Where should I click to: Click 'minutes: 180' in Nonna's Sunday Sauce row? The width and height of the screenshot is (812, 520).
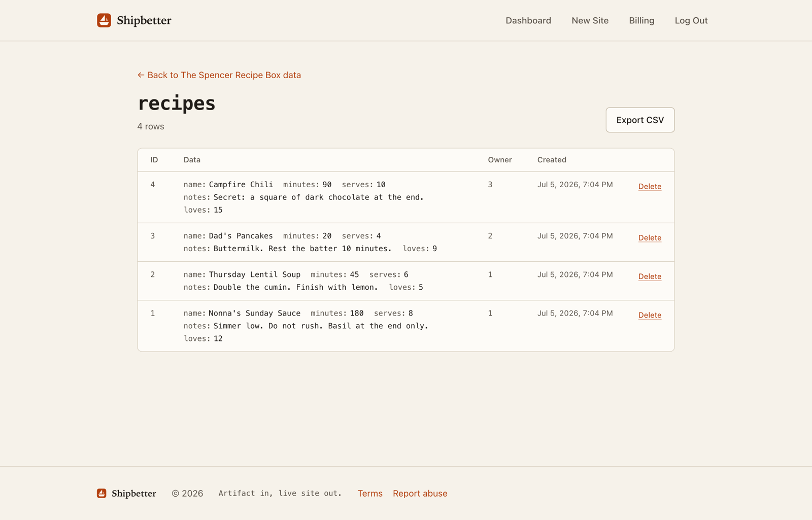coord(337,313)
